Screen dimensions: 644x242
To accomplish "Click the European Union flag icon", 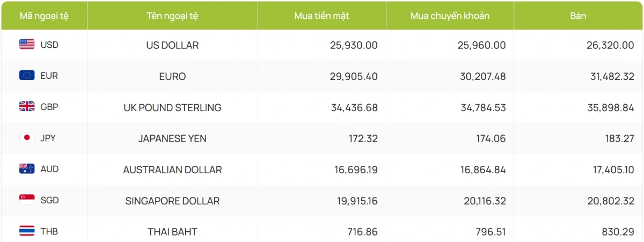I will [x=27, y=76].
